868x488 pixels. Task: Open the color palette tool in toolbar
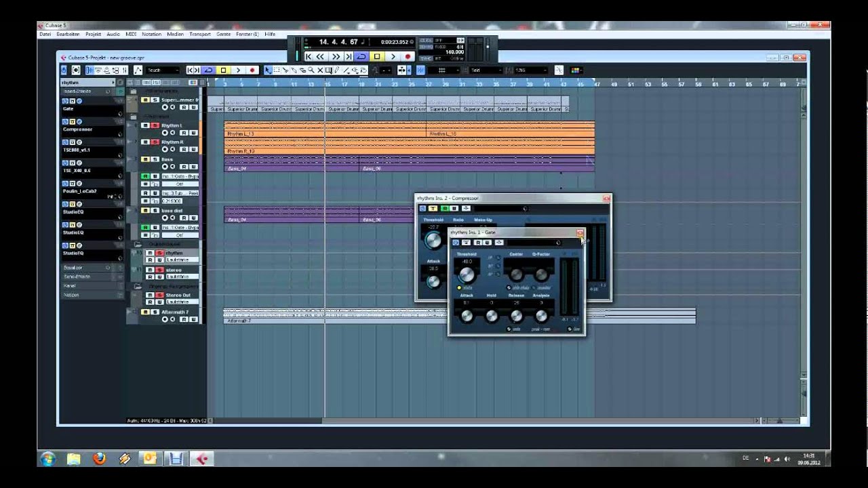click(x=576, y=70)
